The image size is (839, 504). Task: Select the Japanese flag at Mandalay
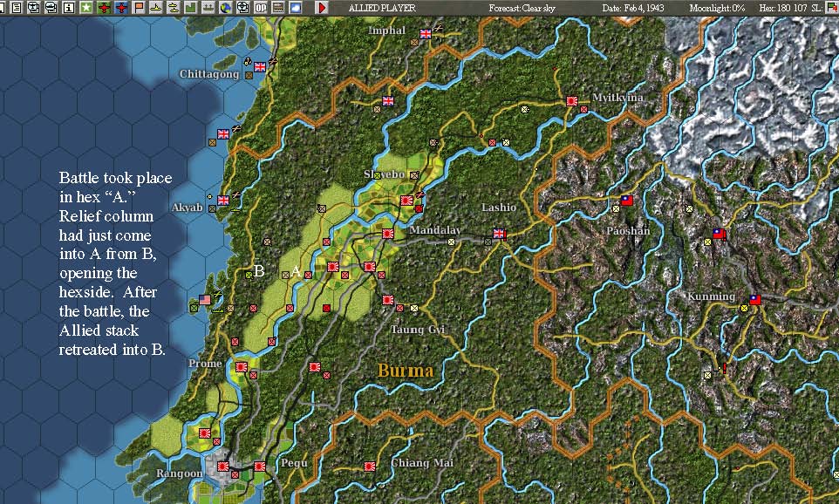click(x=388, y=234)
